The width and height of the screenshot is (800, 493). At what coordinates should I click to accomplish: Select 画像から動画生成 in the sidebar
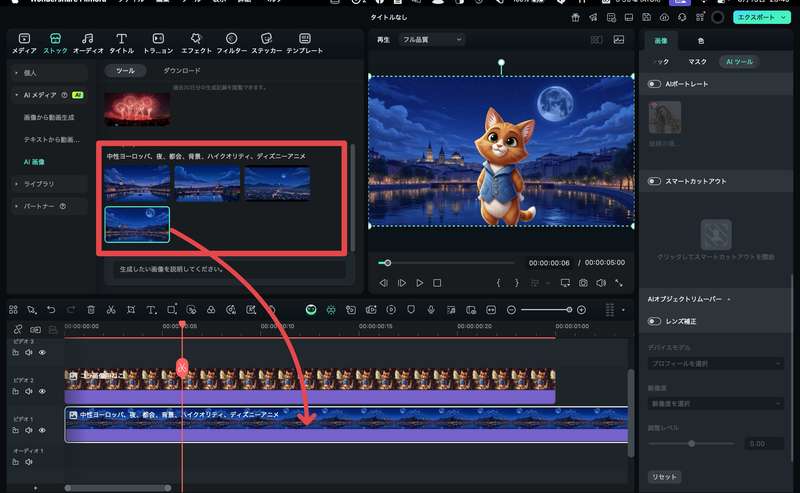click(48, 117)
